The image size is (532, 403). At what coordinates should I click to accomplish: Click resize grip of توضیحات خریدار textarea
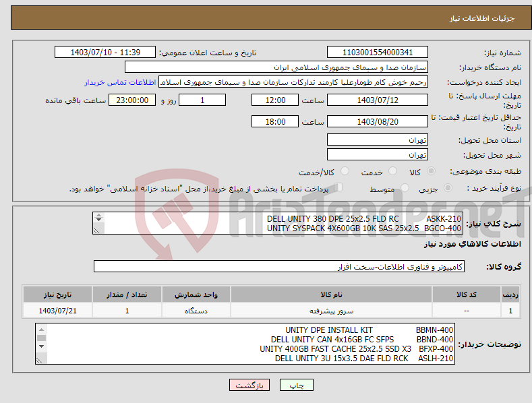[40, 361]
